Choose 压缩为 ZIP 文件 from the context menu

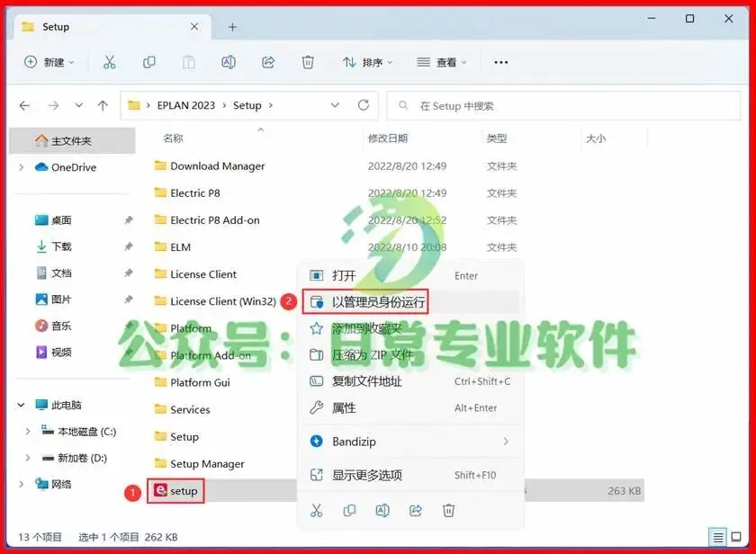[410, 355]
